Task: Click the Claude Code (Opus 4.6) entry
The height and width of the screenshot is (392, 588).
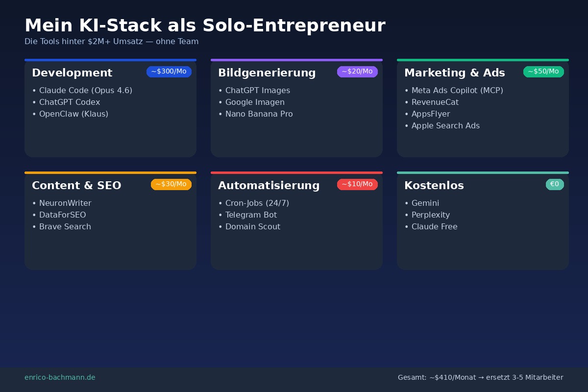Action: [x=85, y=91]
